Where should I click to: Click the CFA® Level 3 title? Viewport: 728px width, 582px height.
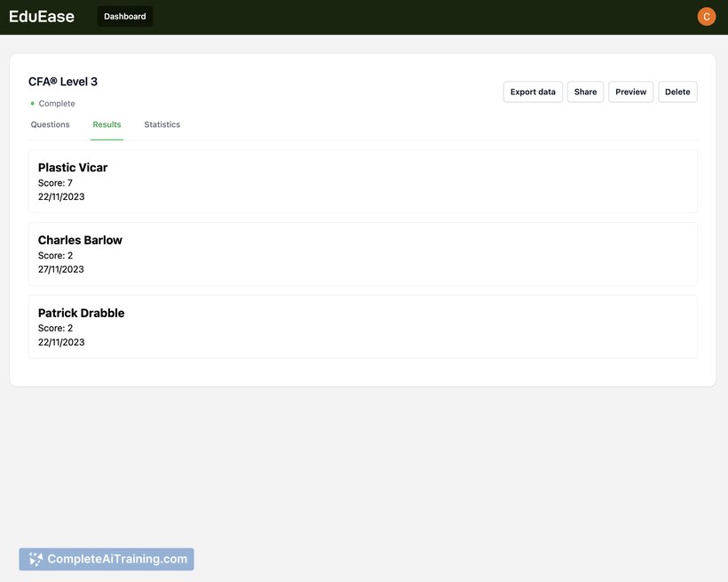click(63, 82)
